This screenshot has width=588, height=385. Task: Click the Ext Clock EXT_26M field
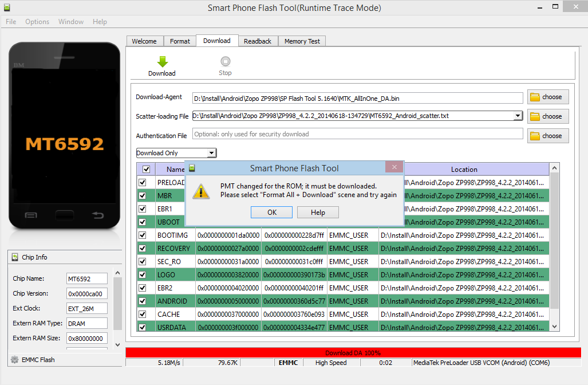pos(87,309)
